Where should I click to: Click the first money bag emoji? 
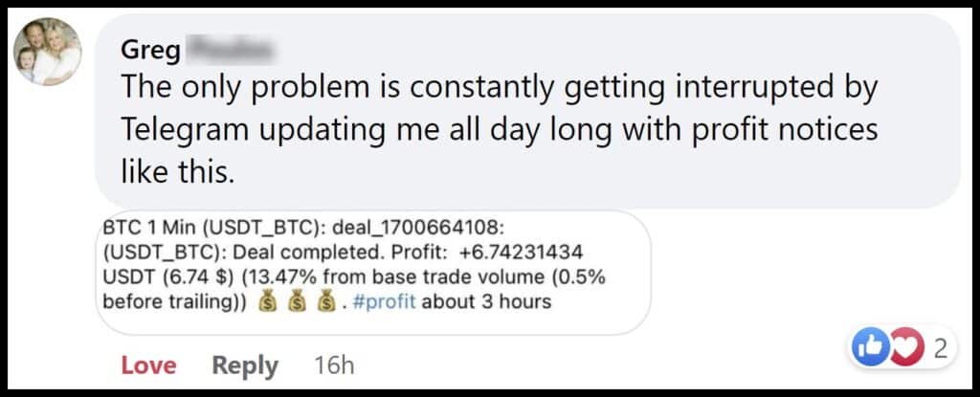coord(270,301)
